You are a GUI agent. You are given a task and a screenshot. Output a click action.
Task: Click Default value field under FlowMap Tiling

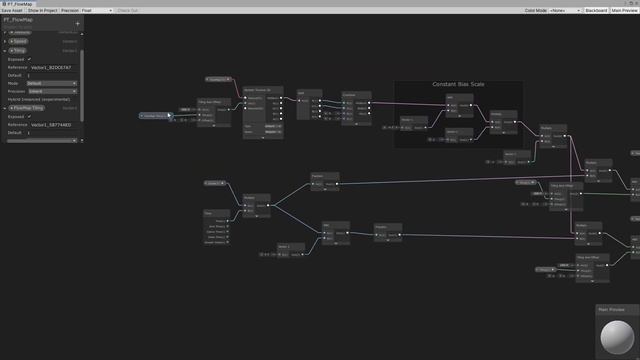point(52,133)
